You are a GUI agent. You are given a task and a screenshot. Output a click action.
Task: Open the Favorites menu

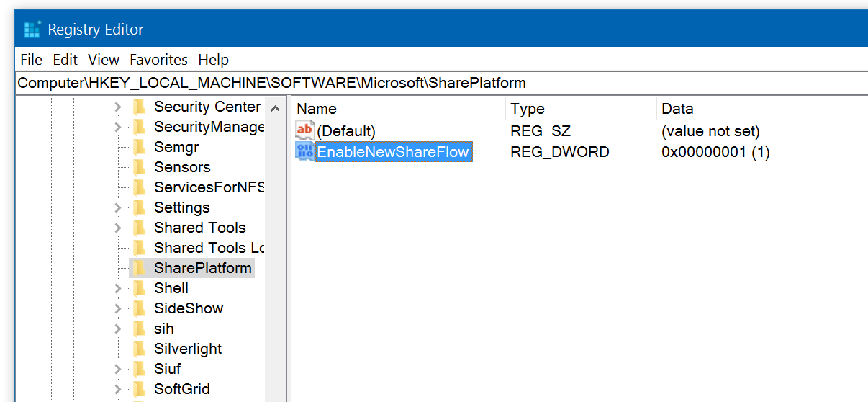[x=158, y=60]
